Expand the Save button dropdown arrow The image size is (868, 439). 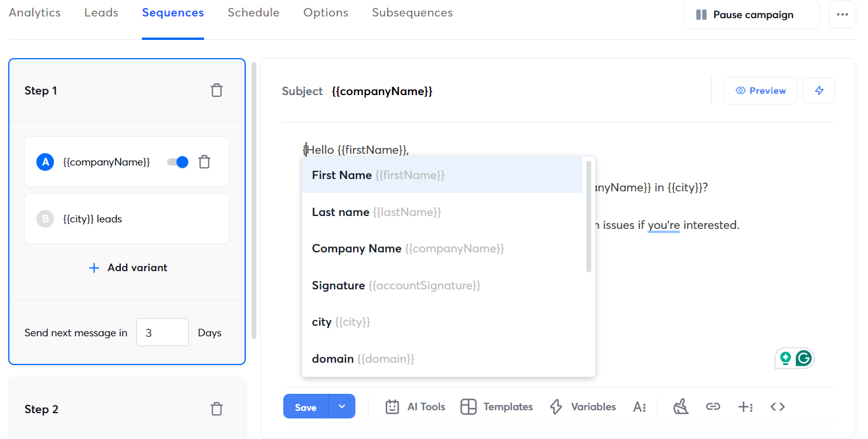(342, 407)
